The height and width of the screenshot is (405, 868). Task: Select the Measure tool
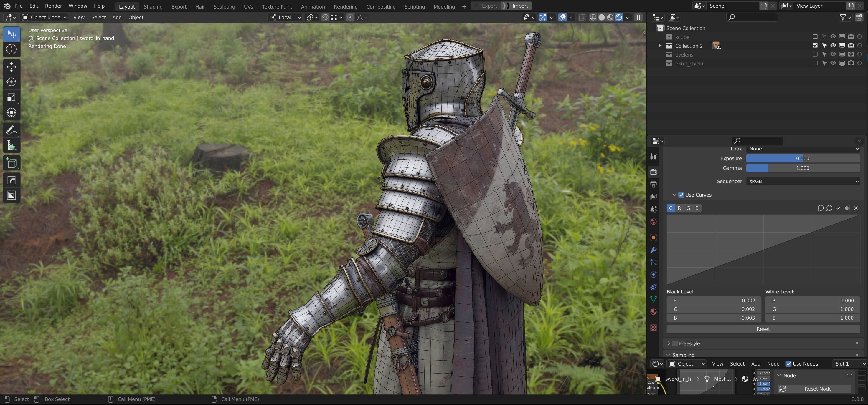point(11,146)
